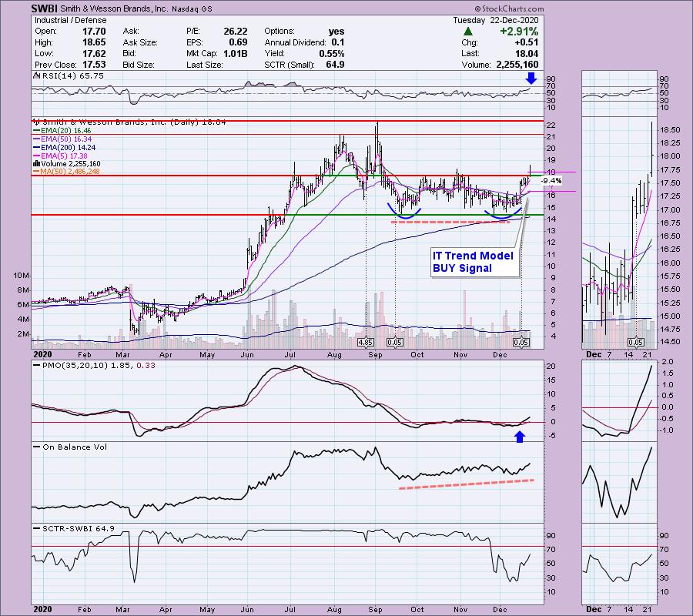The image size is (693, 616).
Task: Click the blue up arrow in the PMO panel
Action: pyautogui.click(x=520, y=437)
